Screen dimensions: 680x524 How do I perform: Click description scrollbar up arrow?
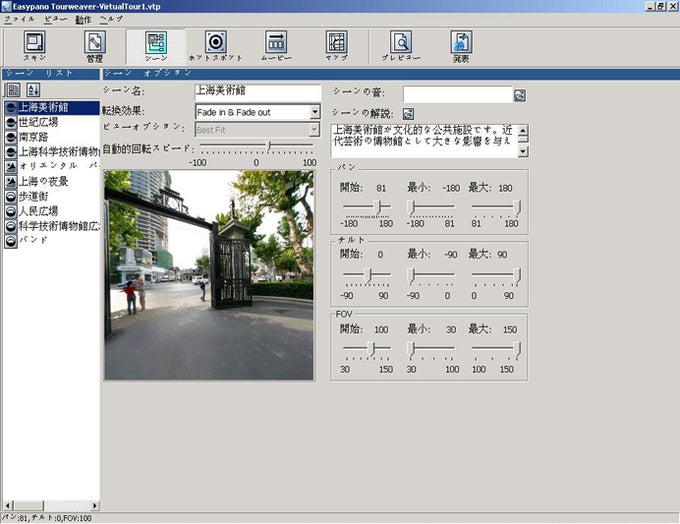point(523,130)
